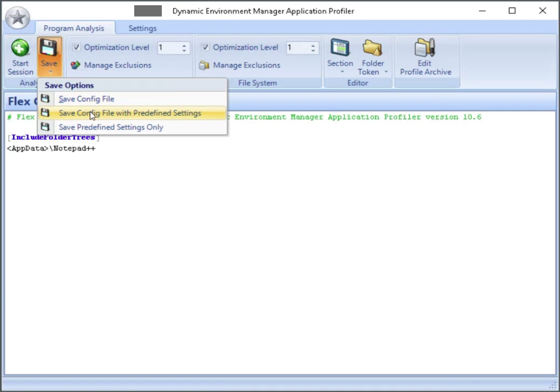Expand the Save button dropdown arrow
The width and height of the screenshot is (560, 392).
49,71
